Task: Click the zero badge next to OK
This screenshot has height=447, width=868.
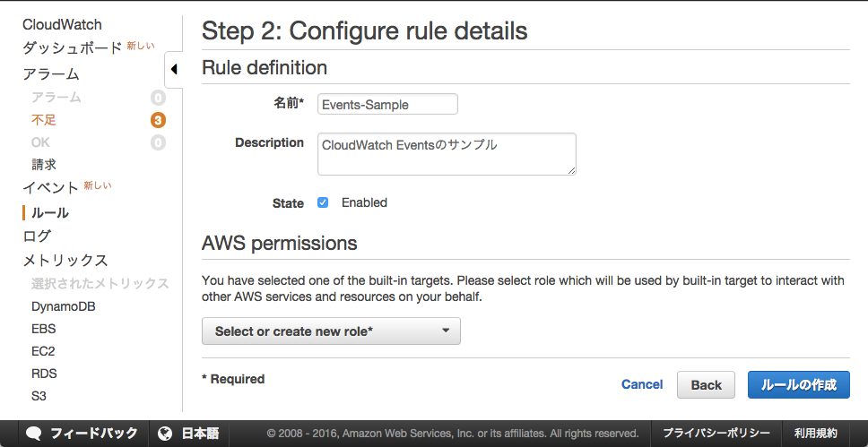Action: click(159, 142)
